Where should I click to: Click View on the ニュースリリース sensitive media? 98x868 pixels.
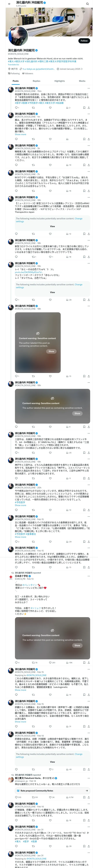tap(52, 226)
